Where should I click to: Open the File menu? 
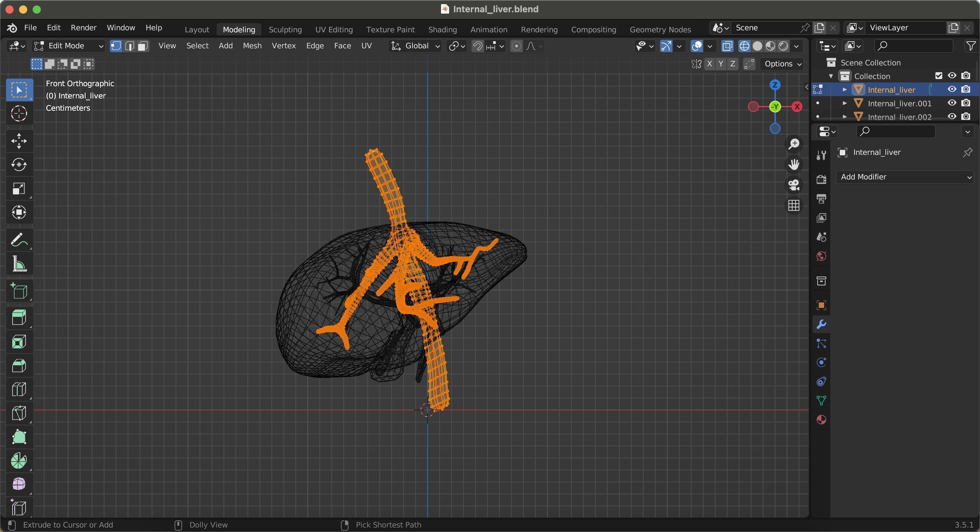coord(30,28)
